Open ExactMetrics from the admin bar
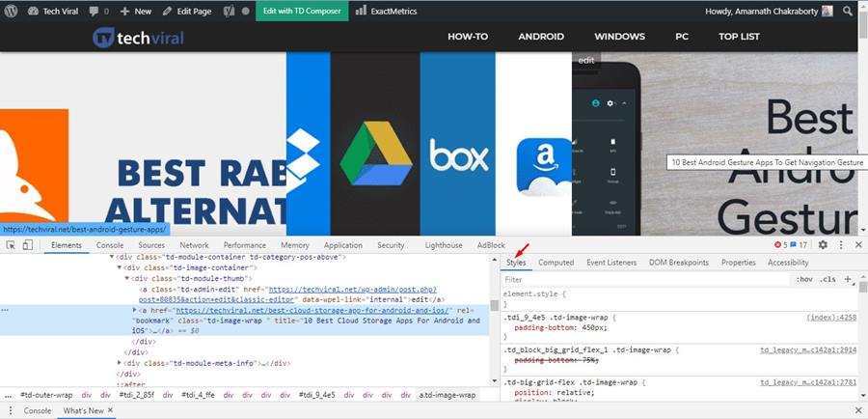The image size is (868, 419). click(x=387, y=11)
